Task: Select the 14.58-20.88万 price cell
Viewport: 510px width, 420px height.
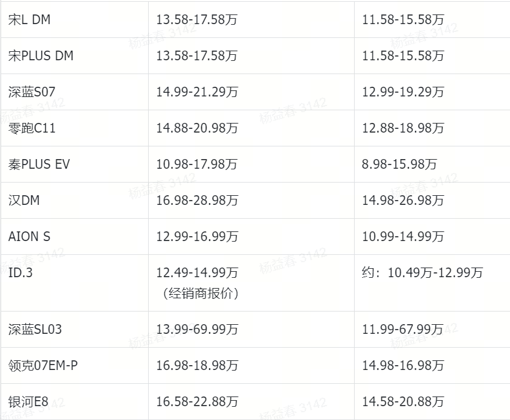Action: click(403, 402)
